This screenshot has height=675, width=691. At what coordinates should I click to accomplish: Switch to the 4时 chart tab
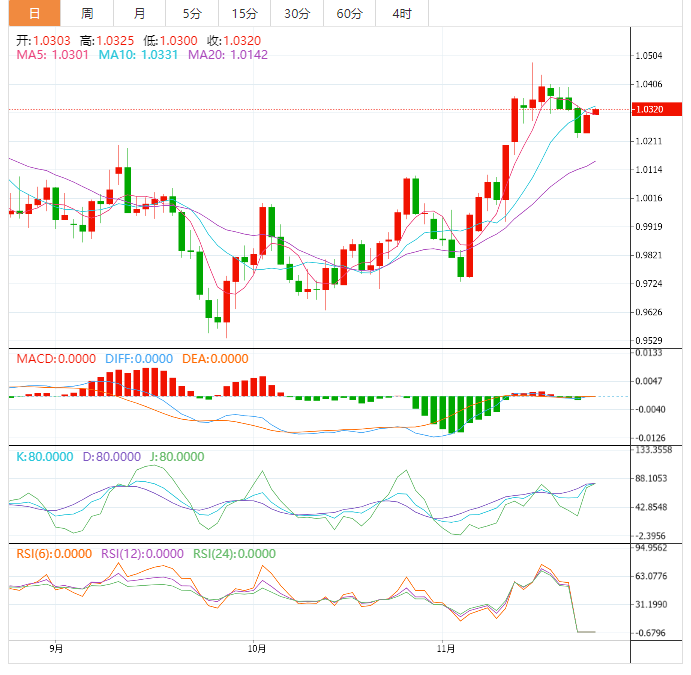tap(402, 13)
